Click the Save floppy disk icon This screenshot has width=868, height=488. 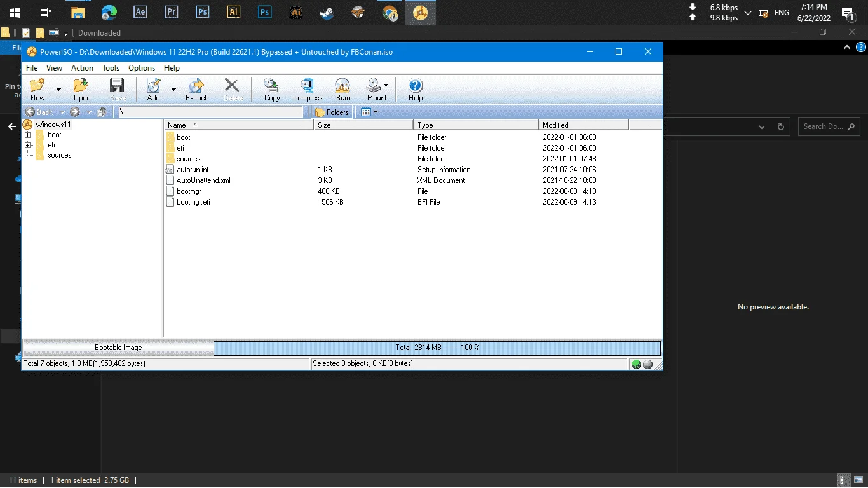tap(118, 86)
